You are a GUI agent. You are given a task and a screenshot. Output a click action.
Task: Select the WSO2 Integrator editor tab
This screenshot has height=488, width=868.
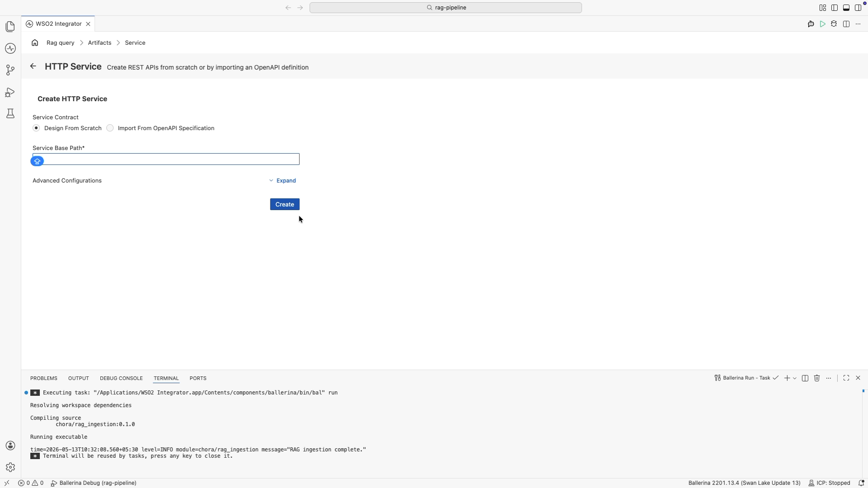[59, 24]
